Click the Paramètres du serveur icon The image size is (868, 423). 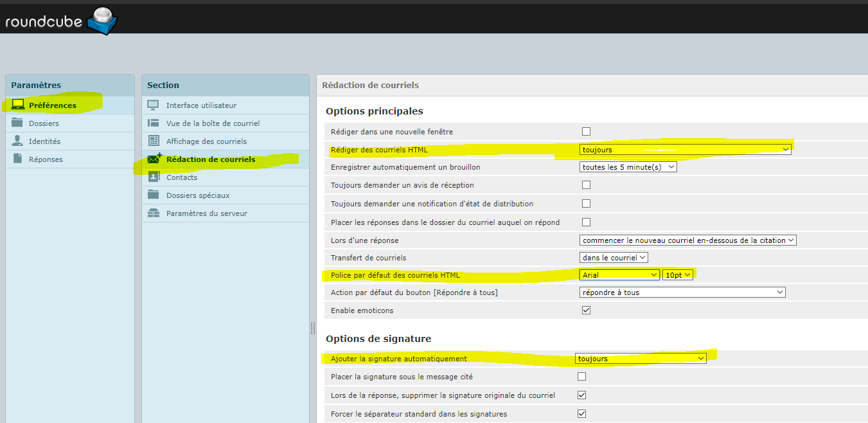tap(154, 213)
